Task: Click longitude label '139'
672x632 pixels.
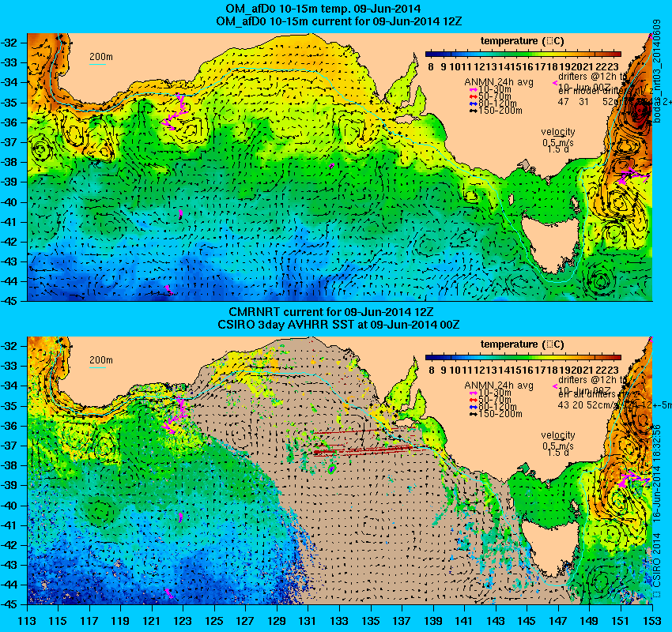Action: click(x=433, y=620)
